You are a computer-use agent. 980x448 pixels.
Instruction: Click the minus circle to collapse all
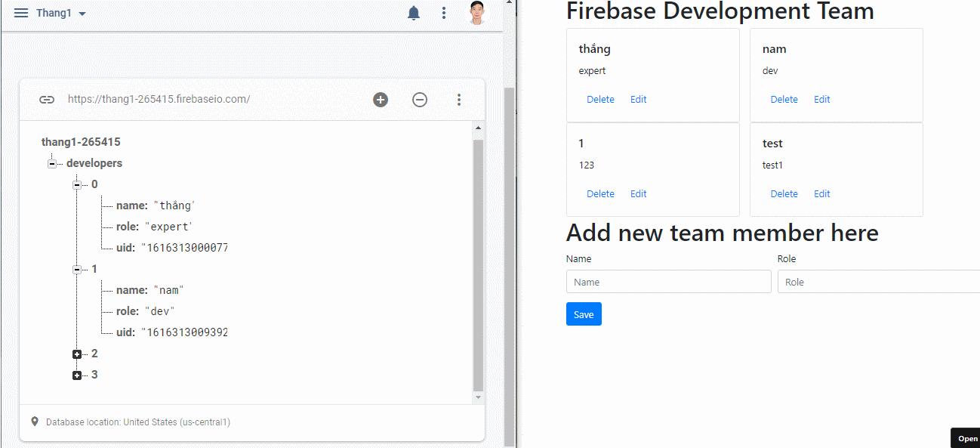pyautogui.click(x=420, y=100)
